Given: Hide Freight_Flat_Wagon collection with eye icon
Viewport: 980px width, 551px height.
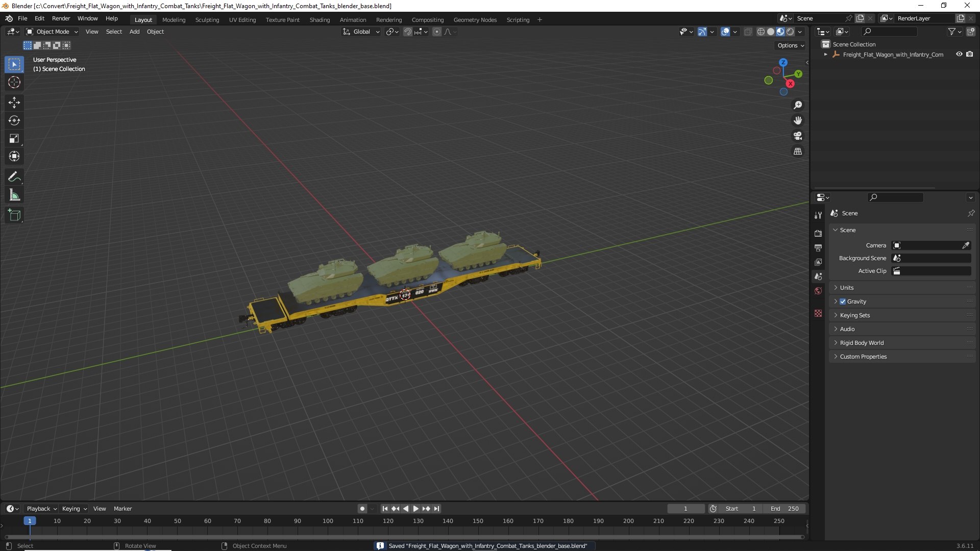Looking at the screenshot, I should click(x=959, y=54).
